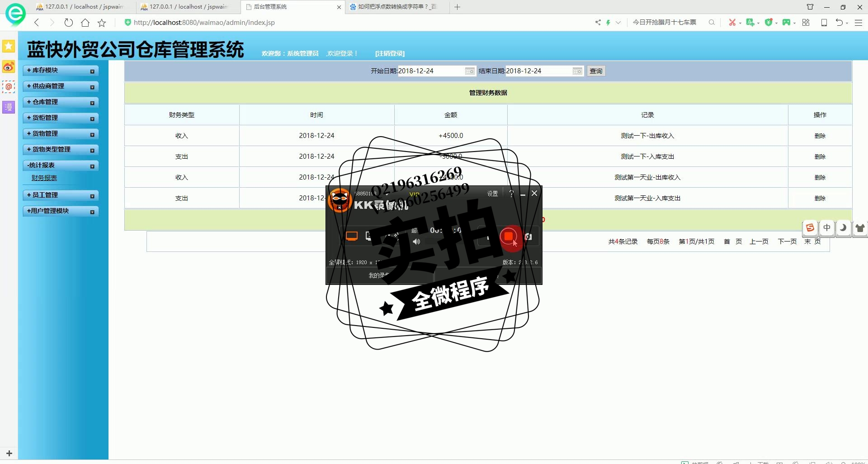The height and width of the screenshot is (464, 868).
Task: Reload the page with refresh icon
Action: click(x=69, y=23)
